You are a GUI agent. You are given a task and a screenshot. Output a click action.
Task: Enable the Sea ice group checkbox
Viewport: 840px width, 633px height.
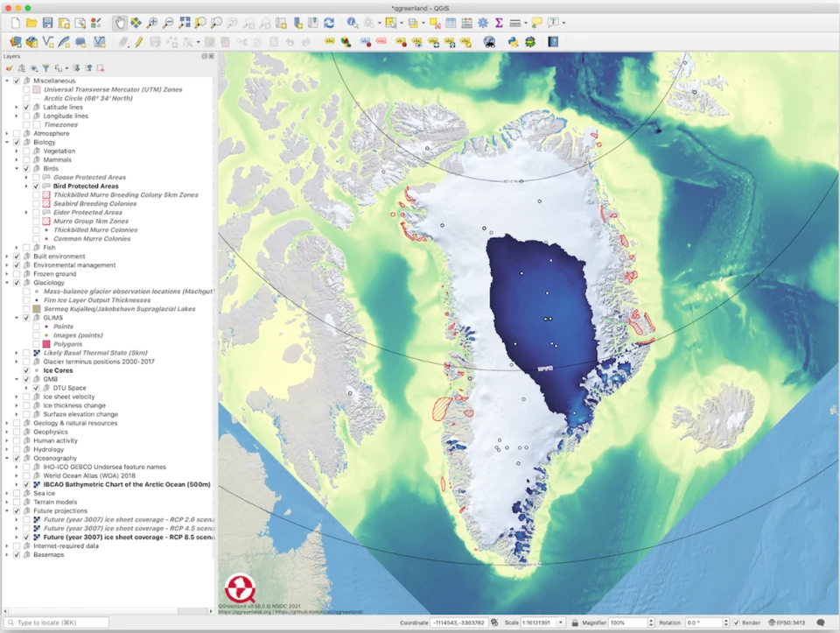point(17,493)
